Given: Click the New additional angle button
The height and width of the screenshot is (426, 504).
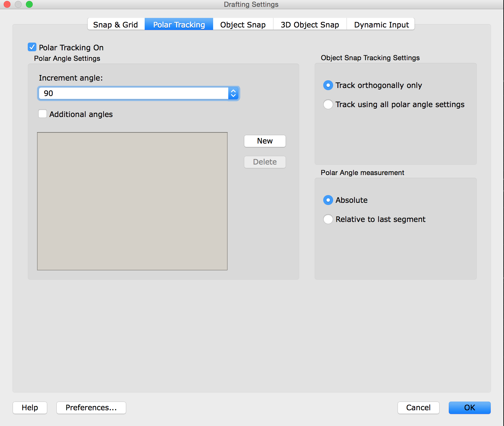Looking at the screenshot, I should click(265, 141).
